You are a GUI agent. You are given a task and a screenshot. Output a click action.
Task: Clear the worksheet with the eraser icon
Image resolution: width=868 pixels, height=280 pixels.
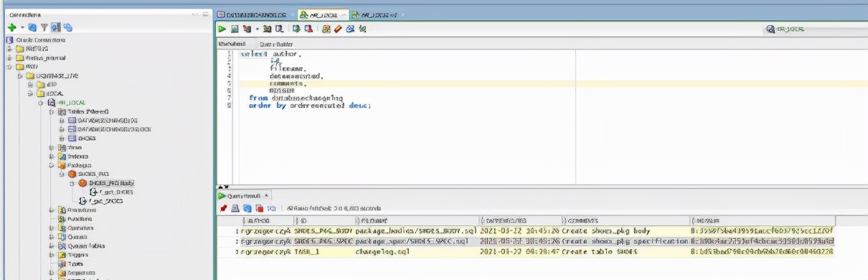337,29
